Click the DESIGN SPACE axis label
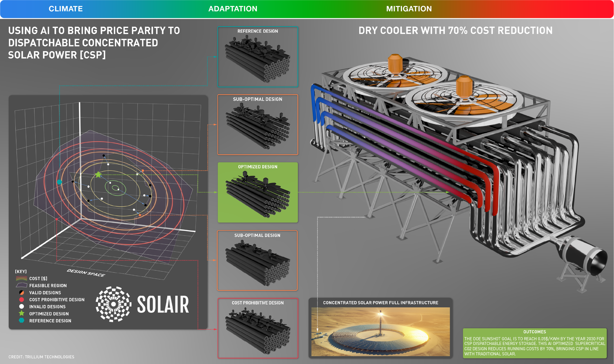 [x=86, y=273]
